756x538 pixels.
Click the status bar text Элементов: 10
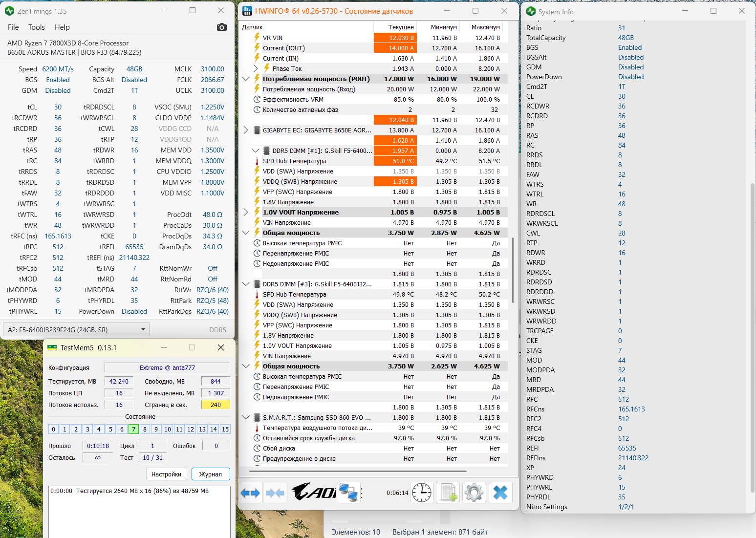pos(356,532)
